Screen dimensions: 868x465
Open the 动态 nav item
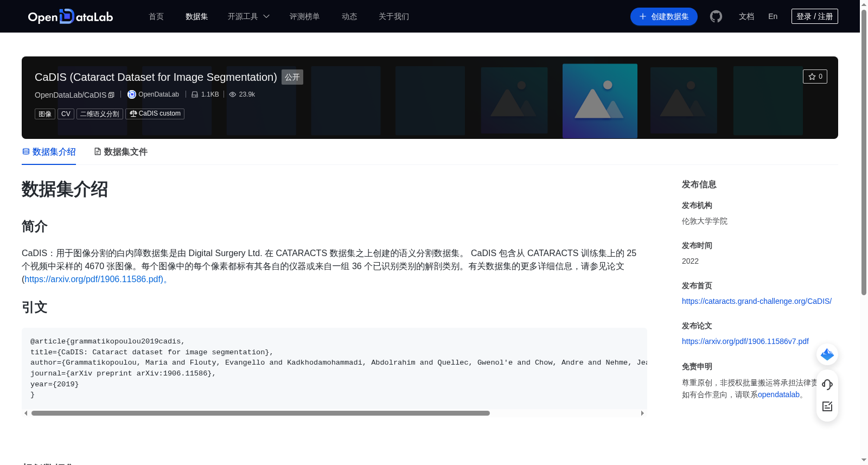(349, 17)
